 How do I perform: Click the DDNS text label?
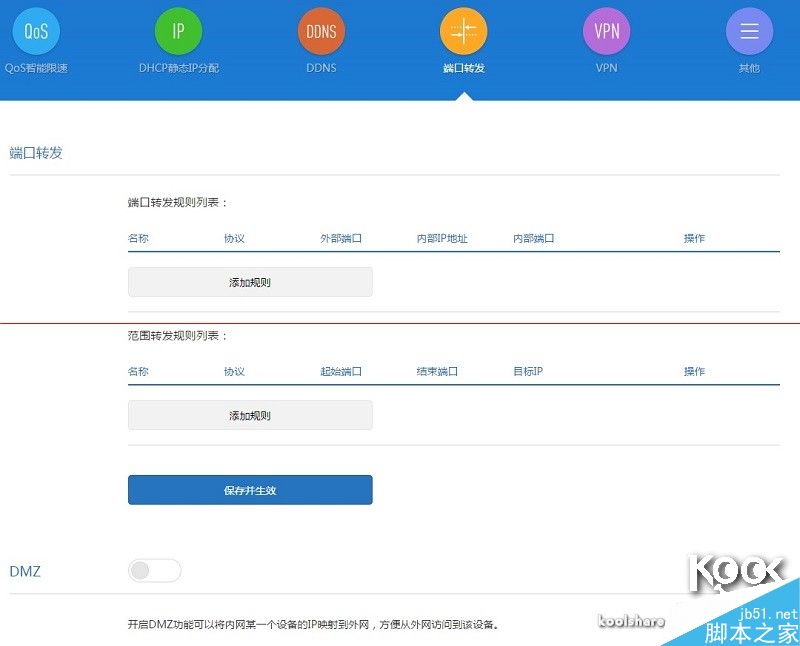(321, 68)
